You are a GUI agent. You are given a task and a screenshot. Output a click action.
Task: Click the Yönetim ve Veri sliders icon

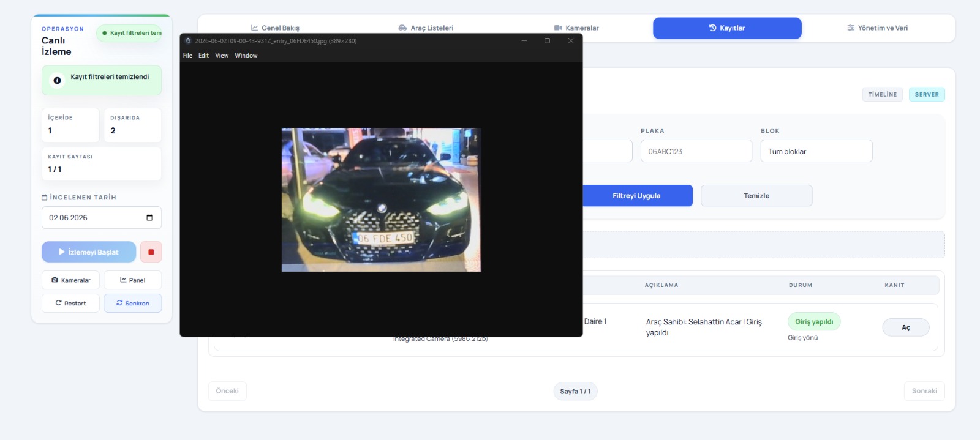click(851, 28)
